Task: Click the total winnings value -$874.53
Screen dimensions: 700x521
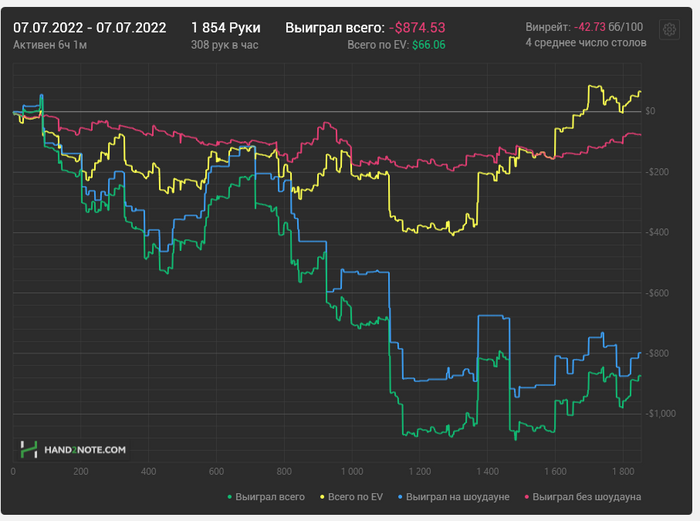Action: 417,28
